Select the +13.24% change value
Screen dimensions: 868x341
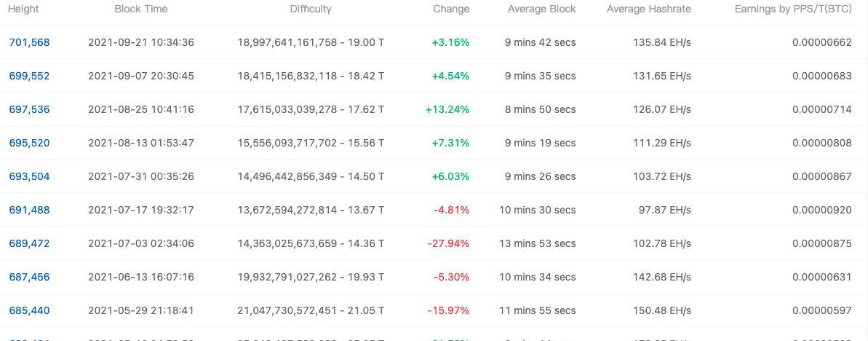[447, 109]
